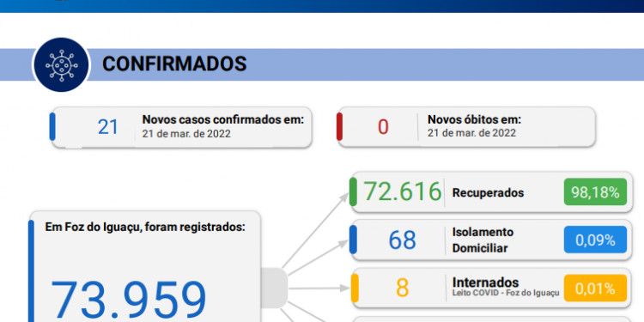Click the 'Leito COVID - Foz do Iguaçu' subtitle
This screenshot has height=322, width=644.
click(x=506, y=293)
